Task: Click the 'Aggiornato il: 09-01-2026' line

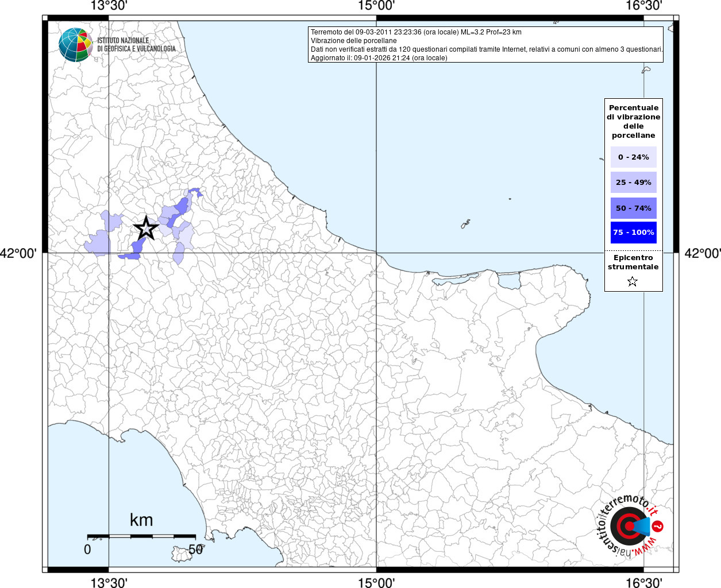Action: (x=379, y=58)
